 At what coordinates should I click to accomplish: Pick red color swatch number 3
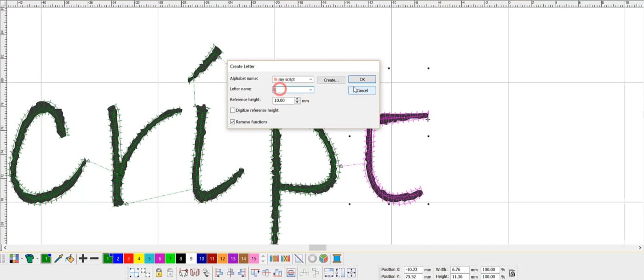tap(129, 259)
